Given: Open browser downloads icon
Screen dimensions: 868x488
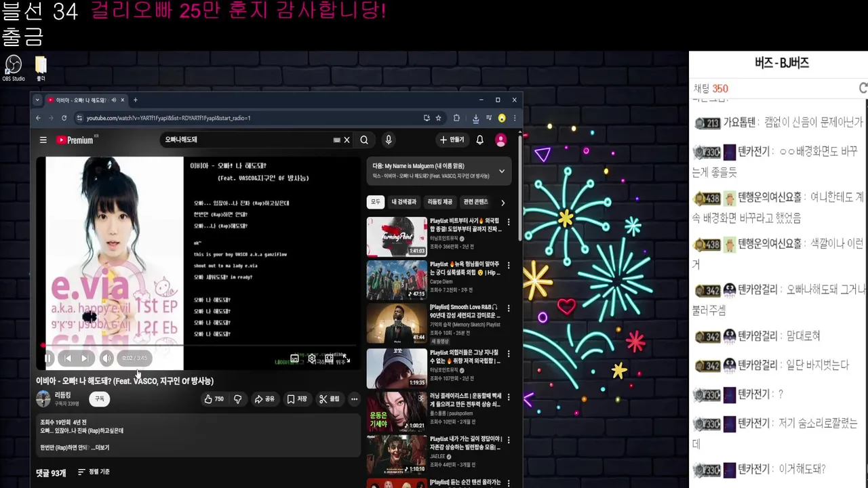Looking at the screenshot, I should 475,118.
